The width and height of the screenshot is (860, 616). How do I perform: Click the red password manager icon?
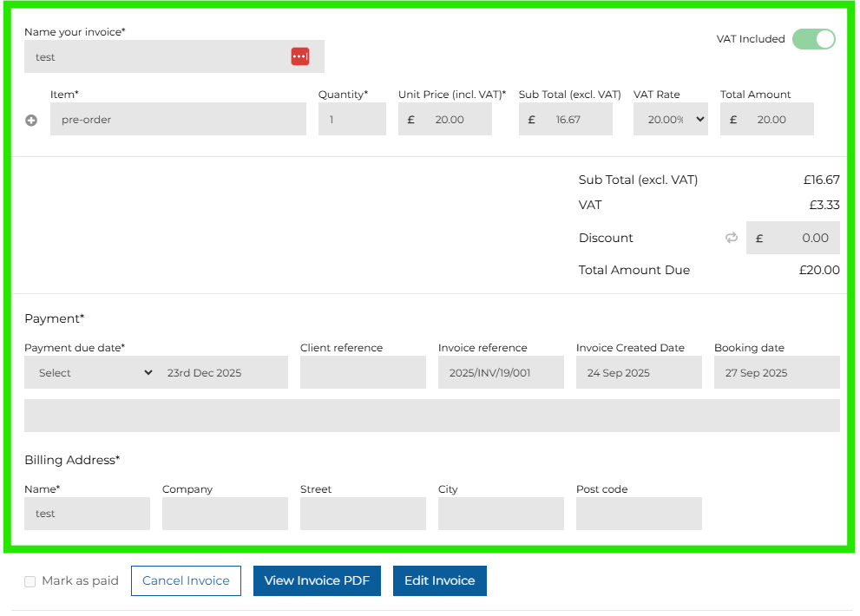(x=299, y=56)
